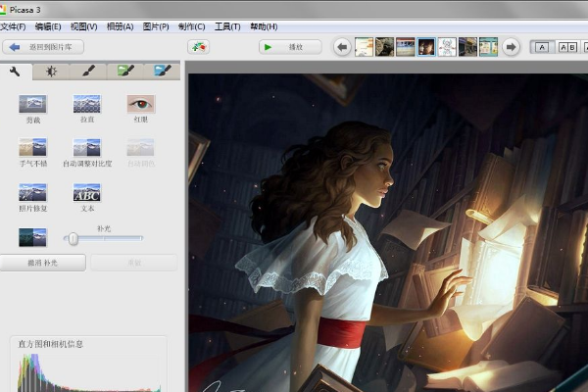Image resolution: width=588 pixels, height=392 pixels.
Task: Switch to the sun tuning tab
Action: click(x=51, y=72)
